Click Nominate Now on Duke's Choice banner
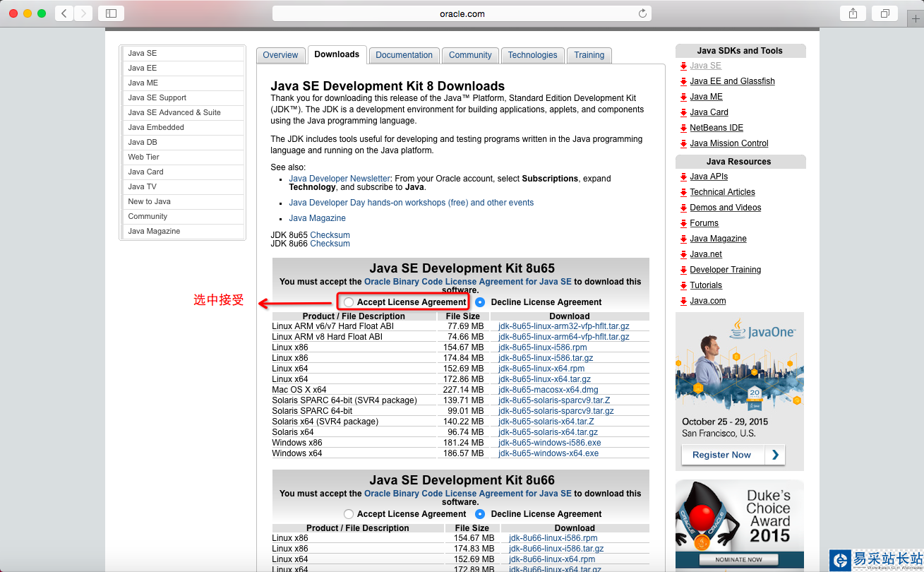 click(740, 559)
